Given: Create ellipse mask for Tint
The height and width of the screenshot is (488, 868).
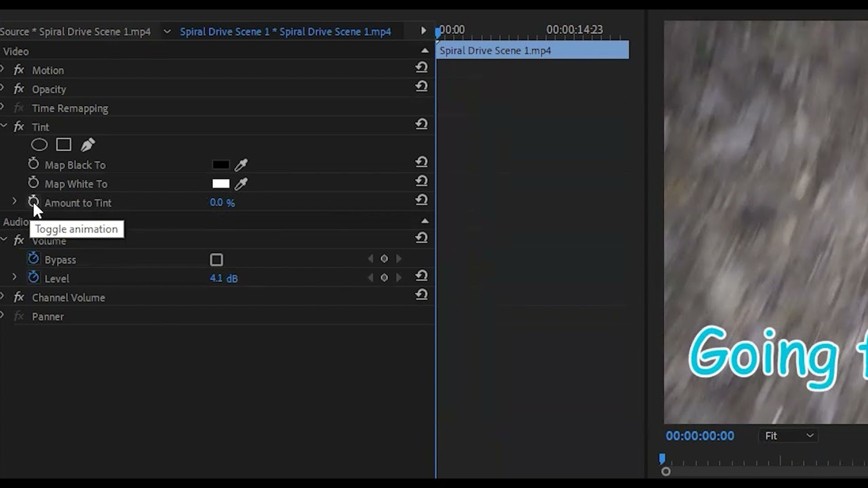Looking at the screenshot, I should click(39, 144).
